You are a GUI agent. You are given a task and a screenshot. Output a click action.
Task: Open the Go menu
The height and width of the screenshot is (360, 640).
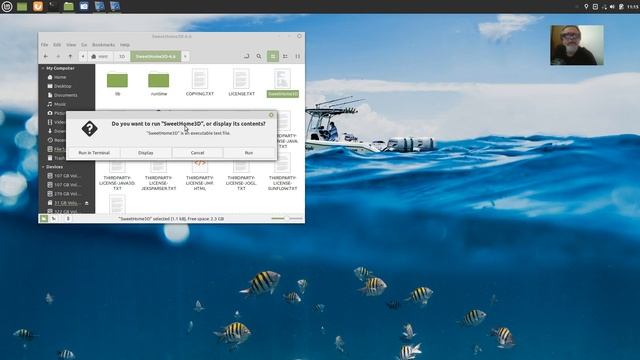pyautogui.click(x=84, y=44)
